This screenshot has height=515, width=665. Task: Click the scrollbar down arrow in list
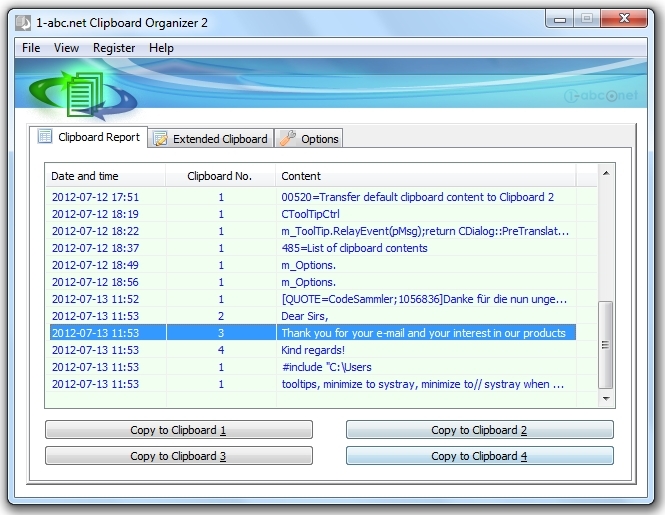[x=604, y=398]
